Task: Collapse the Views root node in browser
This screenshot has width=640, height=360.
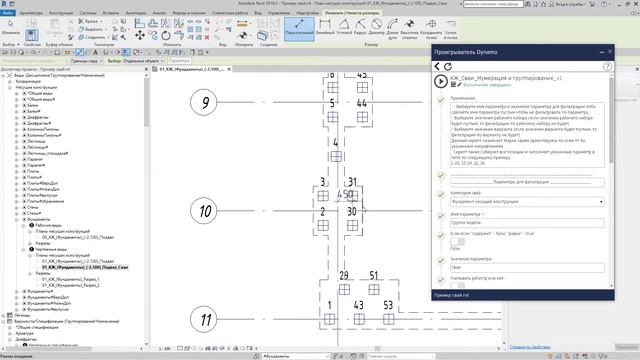Action: point(3,76)
